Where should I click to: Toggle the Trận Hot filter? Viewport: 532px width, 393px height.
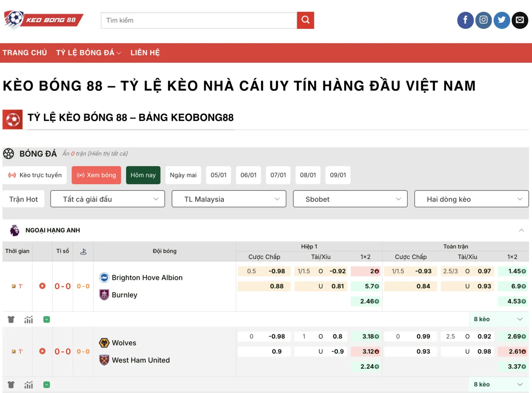24,199
